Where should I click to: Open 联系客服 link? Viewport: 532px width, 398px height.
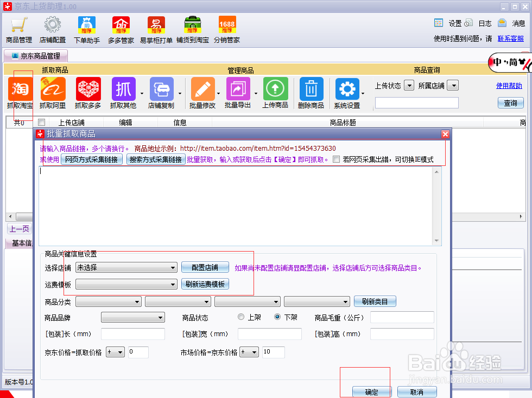point(511,38)
